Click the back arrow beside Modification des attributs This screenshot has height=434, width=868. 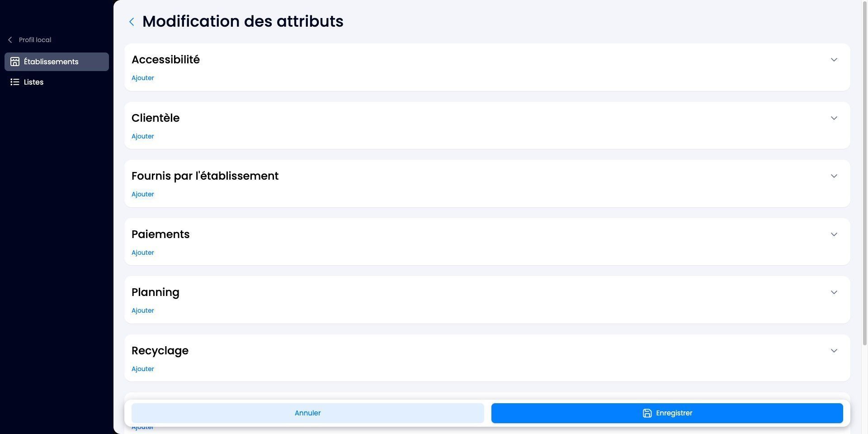coord(132,22)
